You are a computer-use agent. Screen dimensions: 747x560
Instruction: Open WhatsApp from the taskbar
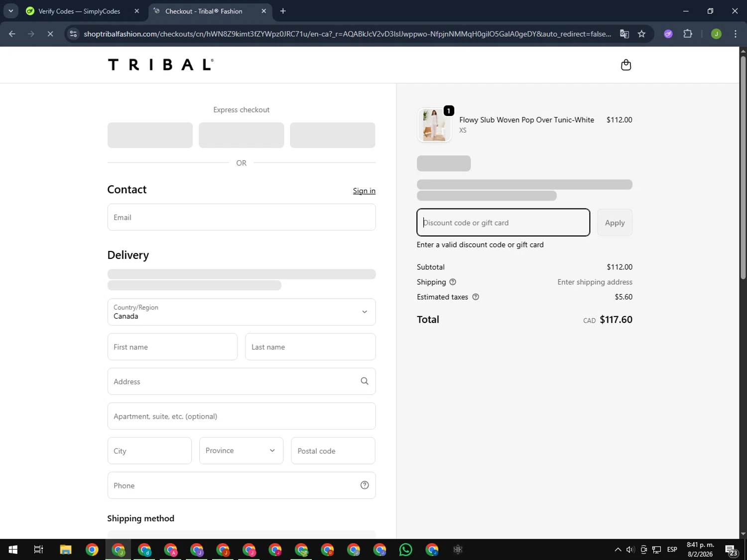pos(406,550)
